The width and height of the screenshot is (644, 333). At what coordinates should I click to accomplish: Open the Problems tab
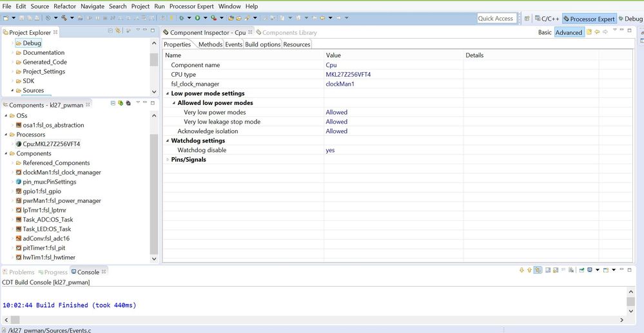pyautogui.click(x=19, y=272)
